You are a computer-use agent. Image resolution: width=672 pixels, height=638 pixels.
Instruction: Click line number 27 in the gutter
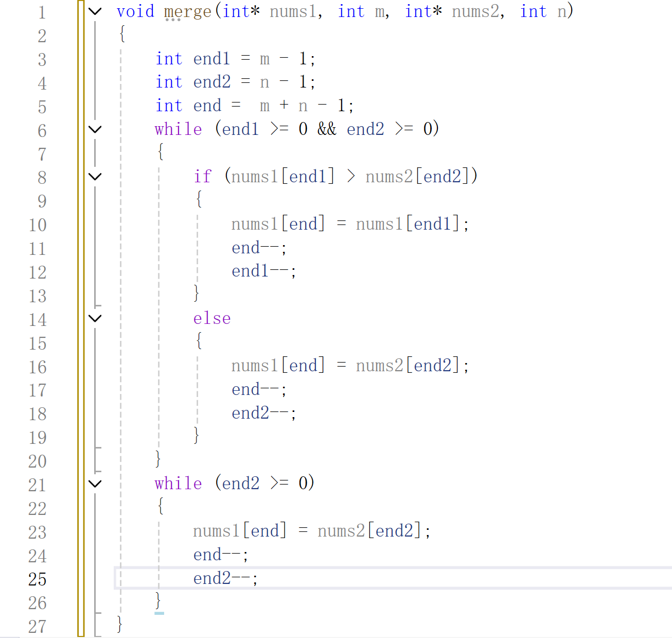(x=38, y=627)
